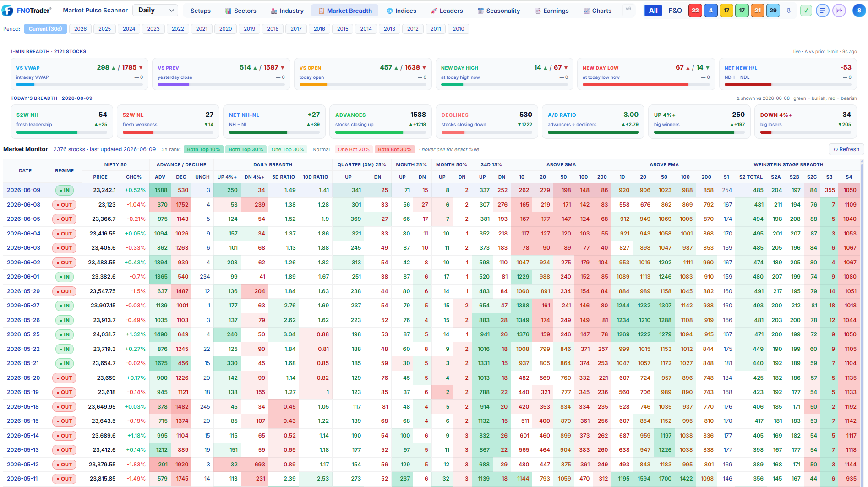868x487 pixels.
Task: Open the Seasonality tab
Action: [498, 11]
